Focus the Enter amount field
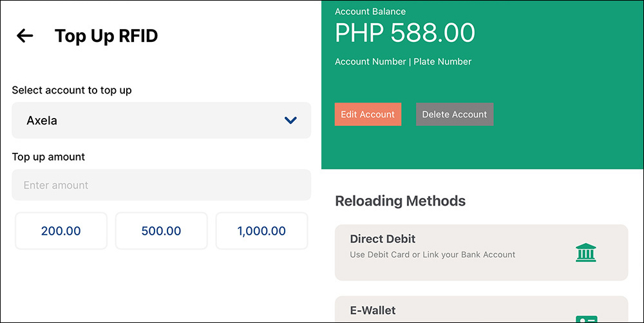Viewport: 644px width, 323px height. click(x=162, y=185)
